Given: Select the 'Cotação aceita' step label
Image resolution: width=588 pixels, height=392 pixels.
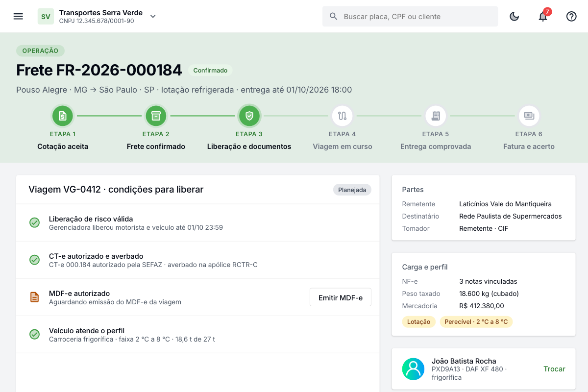Looking at the screenshot, I should click(x=63, y=147).
